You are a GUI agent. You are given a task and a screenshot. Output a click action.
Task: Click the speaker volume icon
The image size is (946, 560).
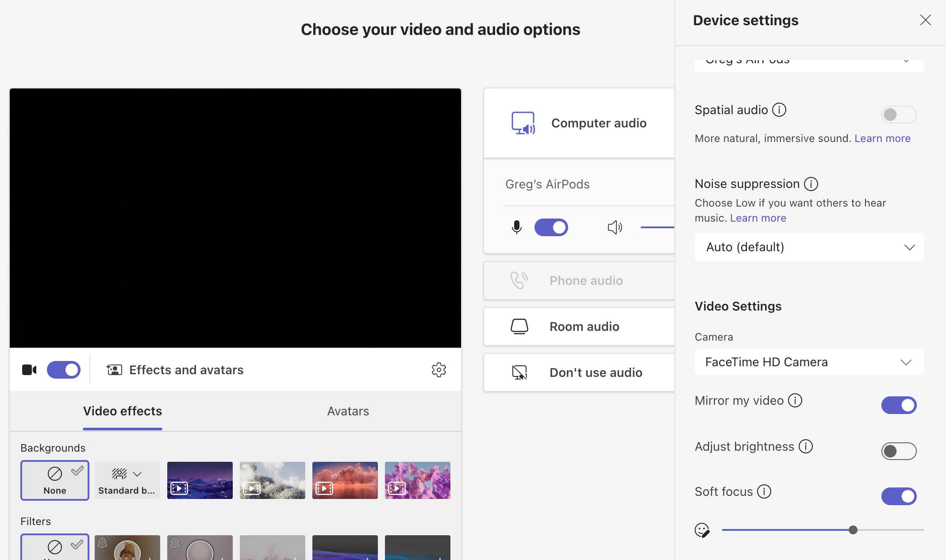[615, 227]
